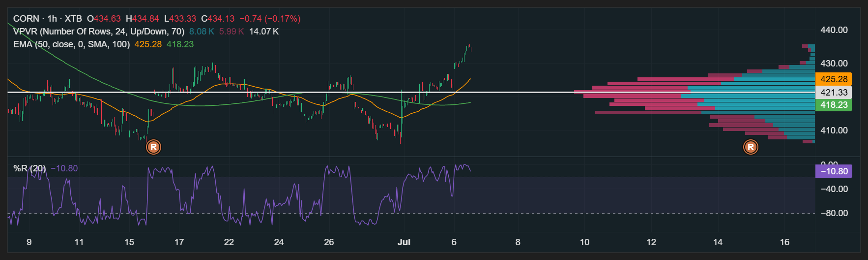Click the −10.80 value beside %R (20) legend

[64, 168]
